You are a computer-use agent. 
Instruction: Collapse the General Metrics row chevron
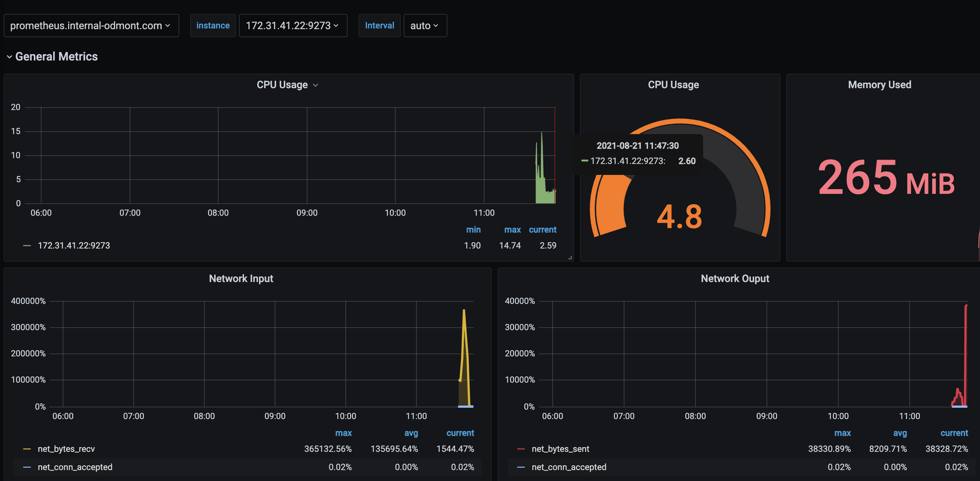[x=9, y=57]
